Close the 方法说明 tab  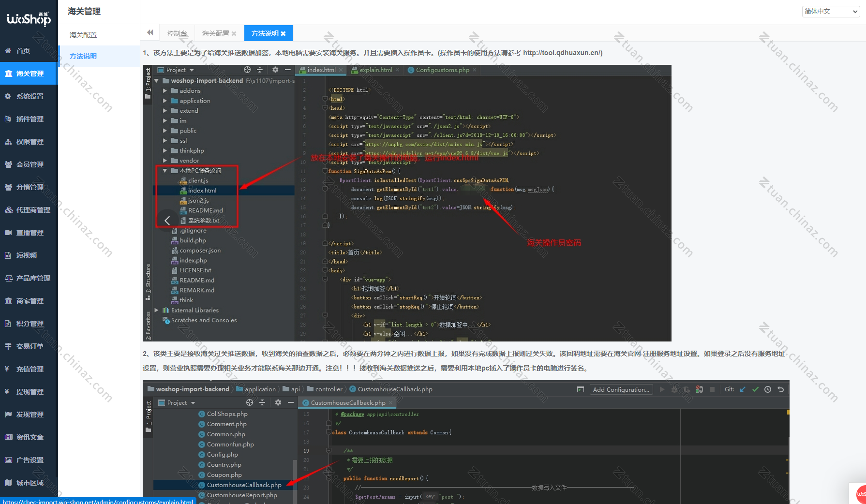point(284,33)
